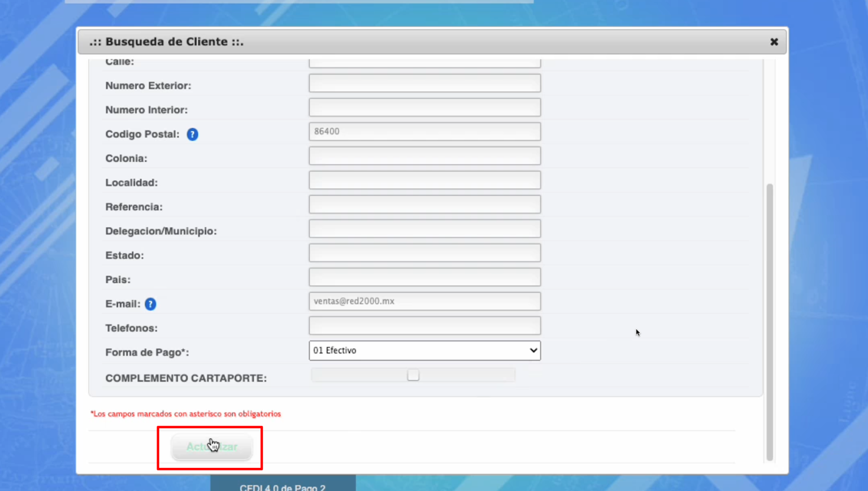The width and height of the screenshot is (868, 491).
Task: Focus the Delegacion/Municipio field
Action: point(424,229)
